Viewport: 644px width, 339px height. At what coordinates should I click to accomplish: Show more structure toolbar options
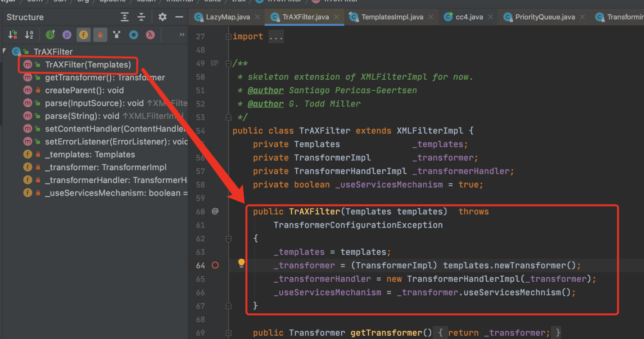click(182, 35)
